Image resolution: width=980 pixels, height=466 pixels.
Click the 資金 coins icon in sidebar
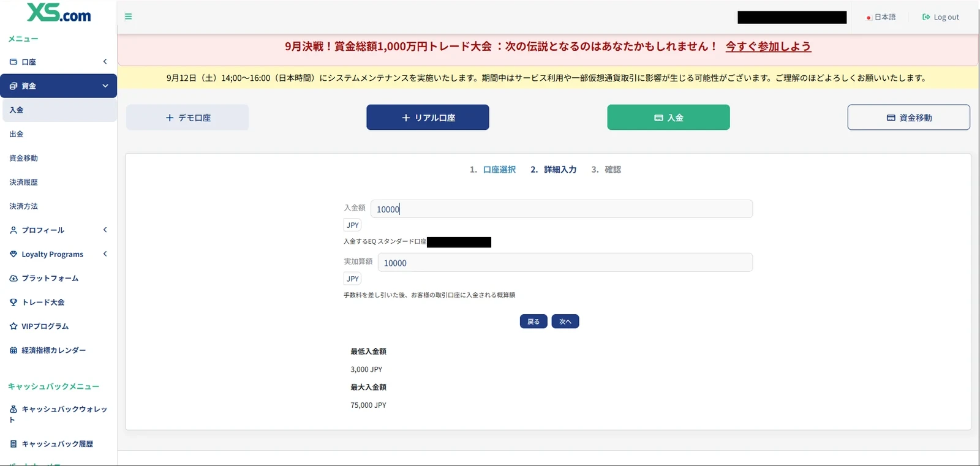pyautogui.click(x=13, y=86)
